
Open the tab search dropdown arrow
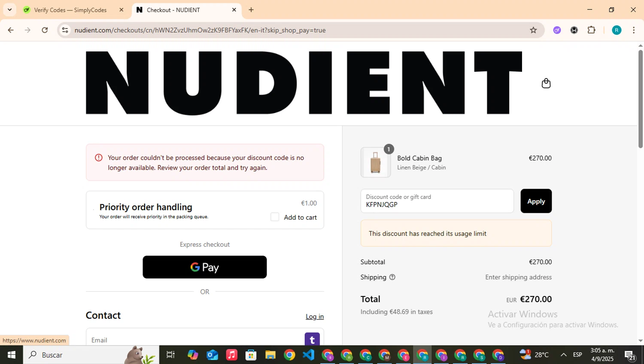coord(9,10)
